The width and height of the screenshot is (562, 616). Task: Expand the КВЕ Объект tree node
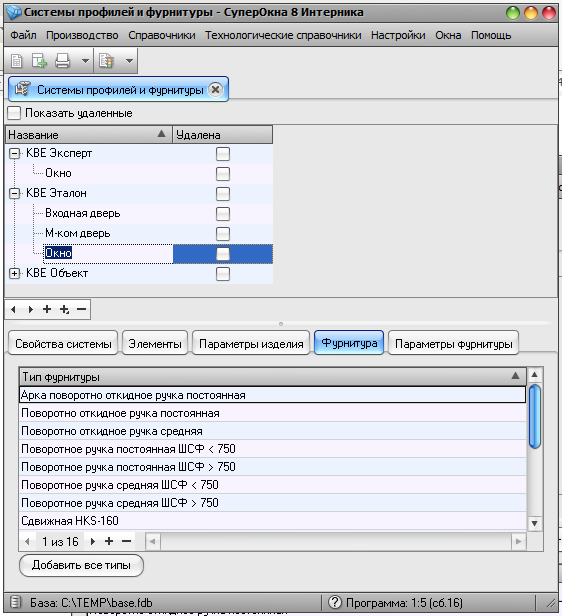pos(15,273)
